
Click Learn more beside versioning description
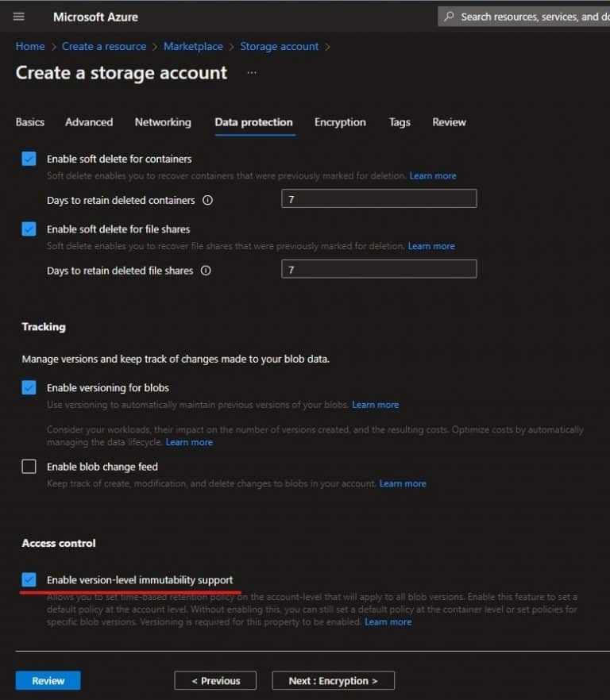pyautogui.click(x=375, y=404)
